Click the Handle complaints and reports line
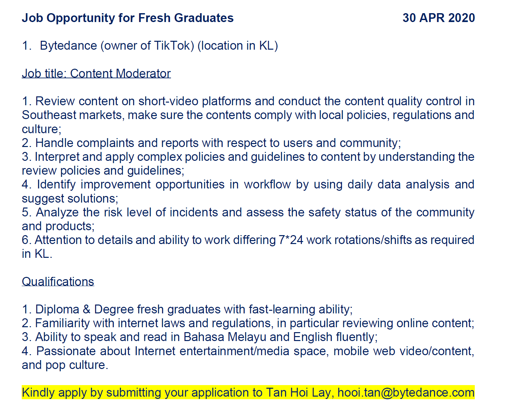This screenshot has height=416, width=532. [x=211, y=143]
